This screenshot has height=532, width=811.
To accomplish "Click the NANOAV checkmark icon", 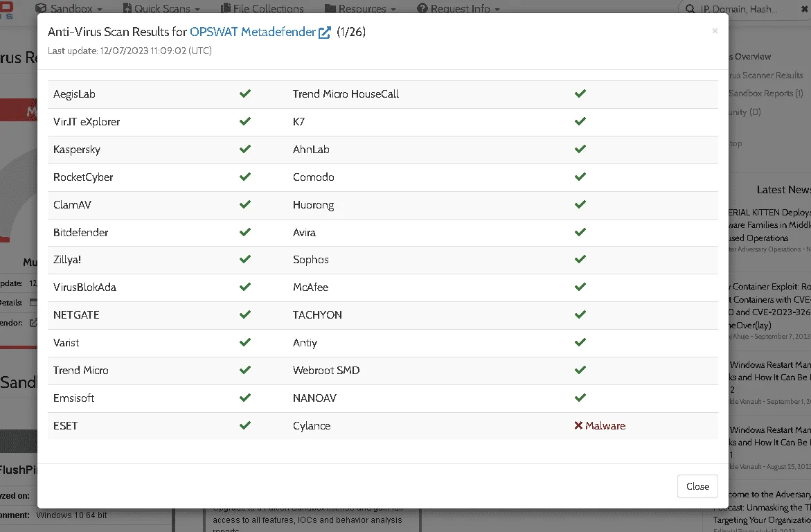I will [x=580, y=398].
